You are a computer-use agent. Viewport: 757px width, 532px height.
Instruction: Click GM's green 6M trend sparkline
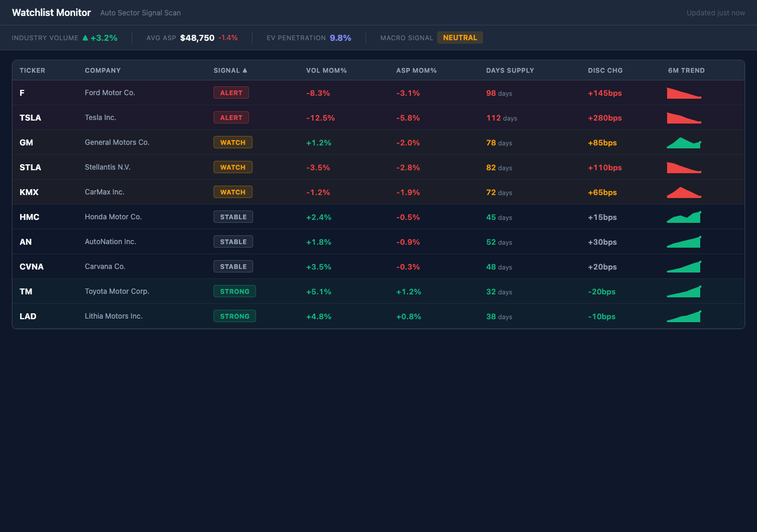coord(684,142)
